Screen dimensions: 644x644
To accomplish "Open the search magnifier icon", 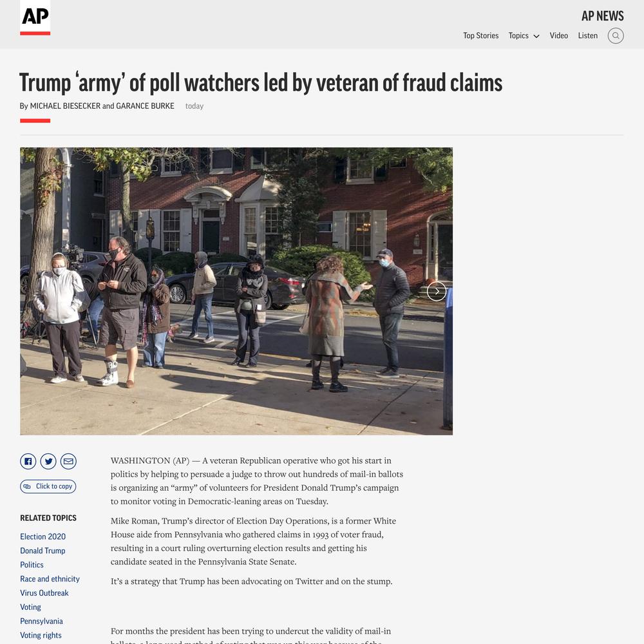I will (615, 35).
